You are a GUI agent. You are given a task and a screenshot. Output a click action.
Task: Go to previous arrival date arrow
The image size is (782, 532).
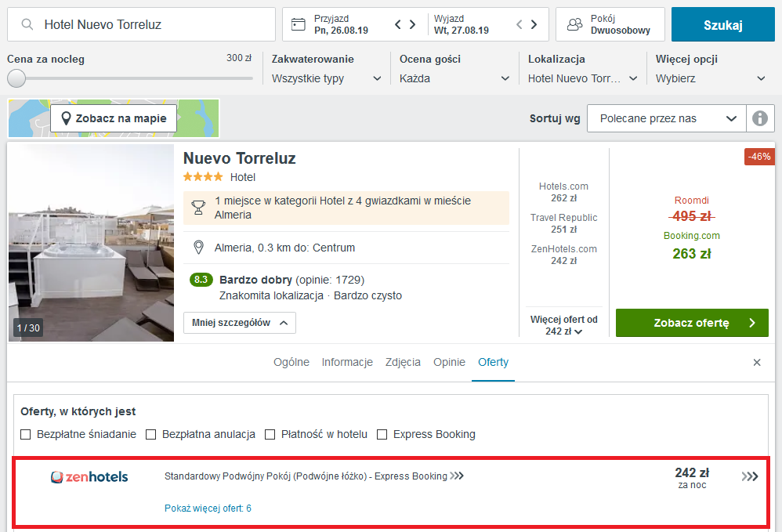pos(397,24)
